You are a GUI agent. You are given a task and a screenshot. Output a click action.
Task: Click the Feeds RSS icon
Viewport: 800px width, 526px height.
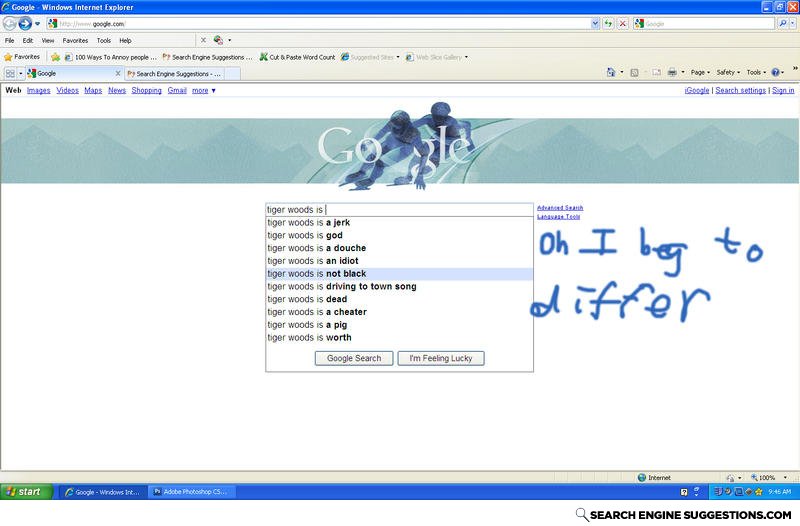tap(634, 72)
